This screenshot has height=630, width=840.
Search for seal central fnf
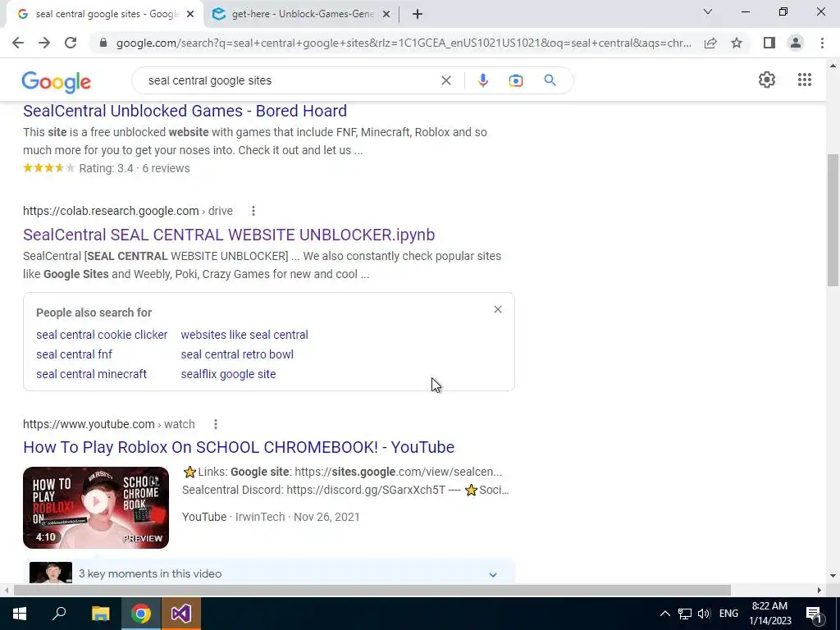[75, 354]
